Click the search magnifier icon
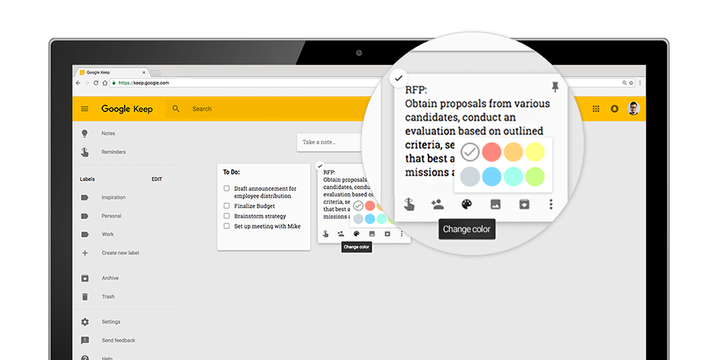Viewport: 720px width, 360px height. tap(176, 109)
